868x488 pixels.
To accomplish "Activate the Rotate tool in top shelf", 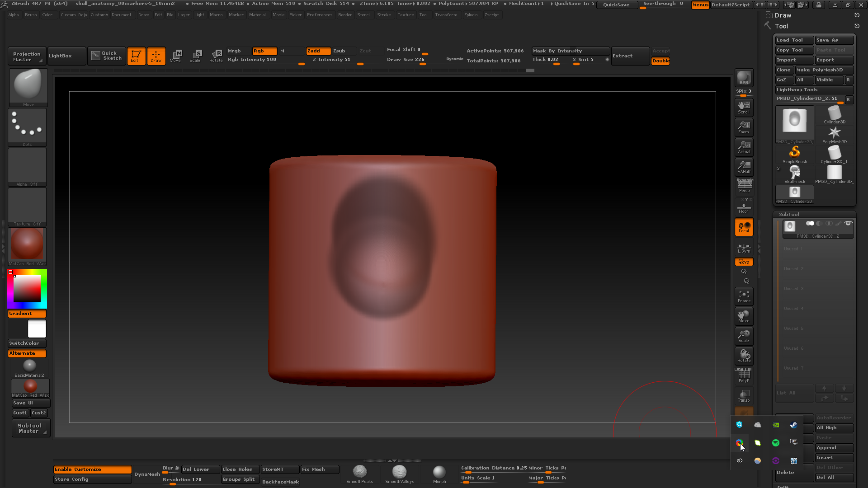I will (x=216, y=56).
